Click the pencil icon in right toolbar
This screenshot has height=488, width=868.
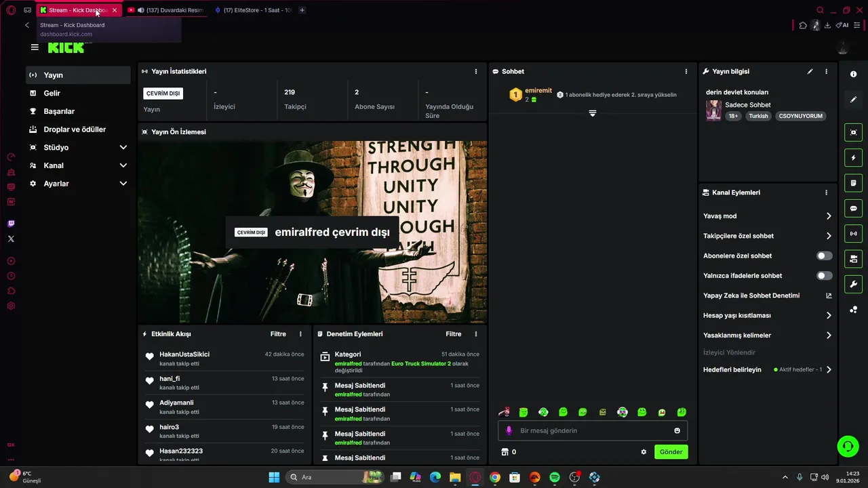tap(853, 100)
